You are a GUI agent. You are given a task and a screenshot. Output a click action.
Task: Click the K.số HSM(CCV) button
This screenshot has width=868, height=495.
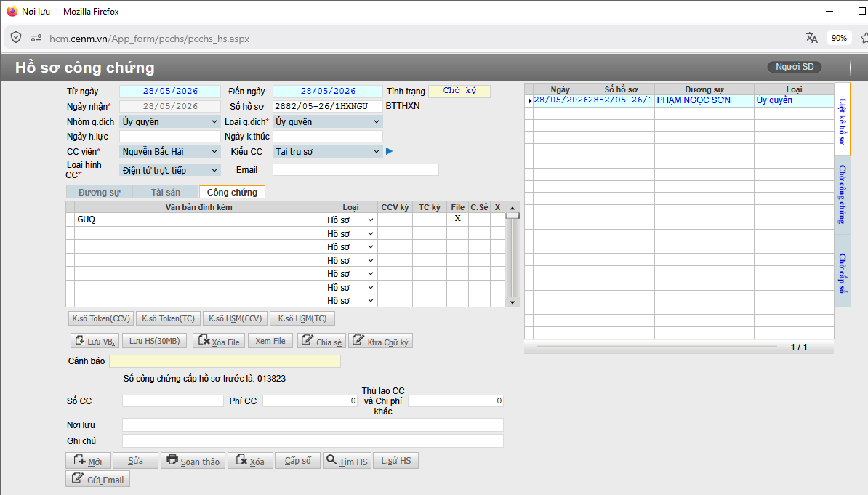click(236, 318)
